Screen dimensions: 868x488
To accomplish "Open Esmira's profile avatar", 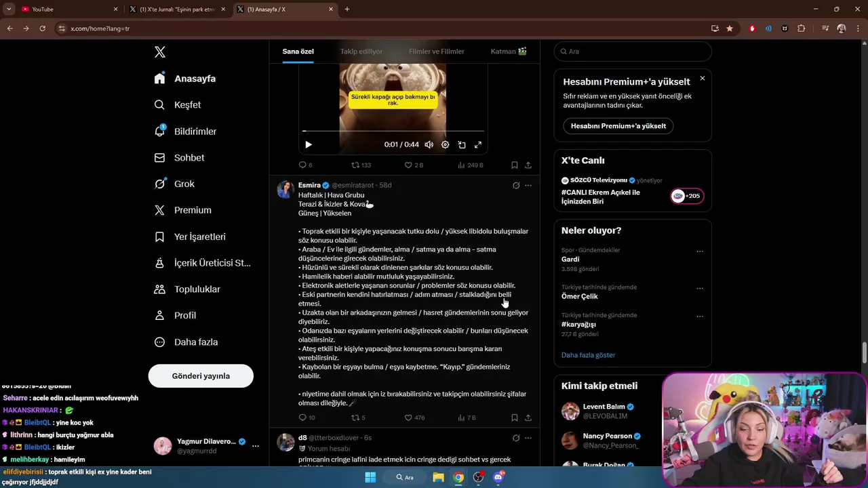I will click(285, 189).
